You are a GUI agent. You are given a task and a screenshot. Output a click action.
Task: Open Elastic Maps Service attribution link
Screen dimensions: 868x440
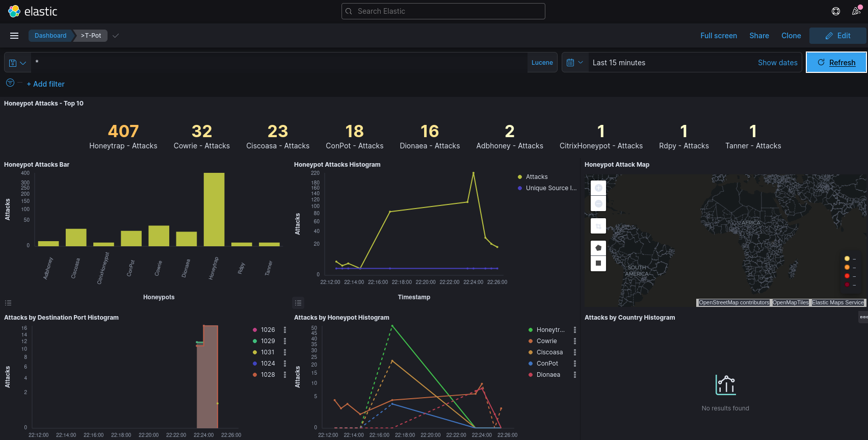click(x=838, y=302)
